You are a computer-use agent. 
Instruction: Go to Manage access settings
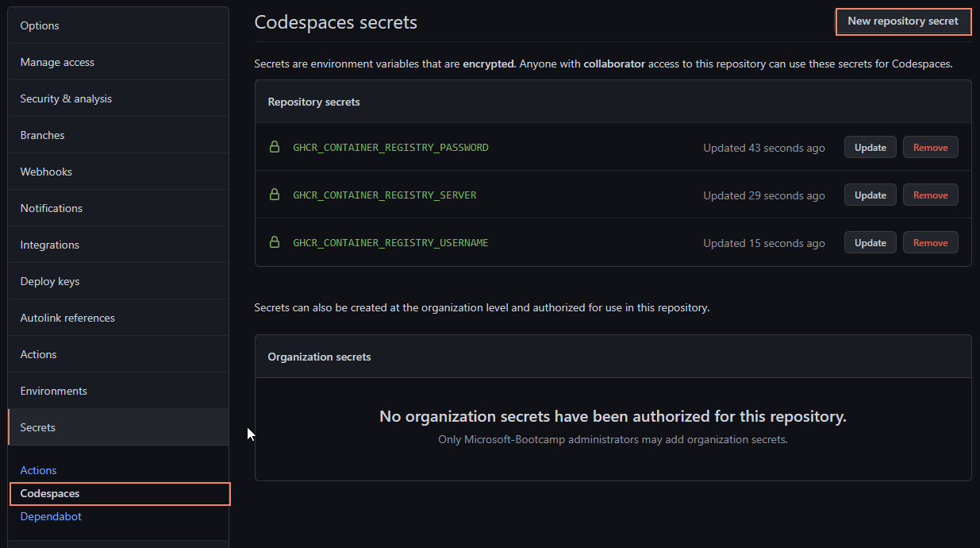click(118, 62)
